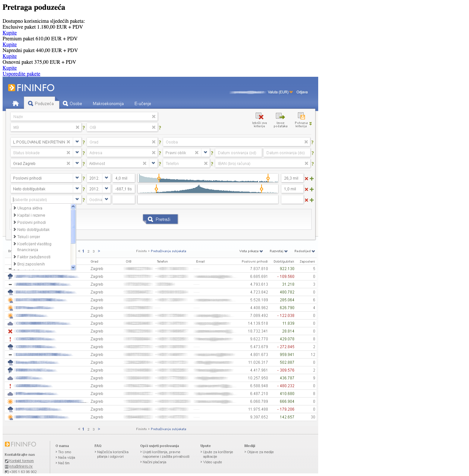This screenshot has height=476, width=469.
Task: Open the Makroekonomija tab
Action: coord(108,104)
